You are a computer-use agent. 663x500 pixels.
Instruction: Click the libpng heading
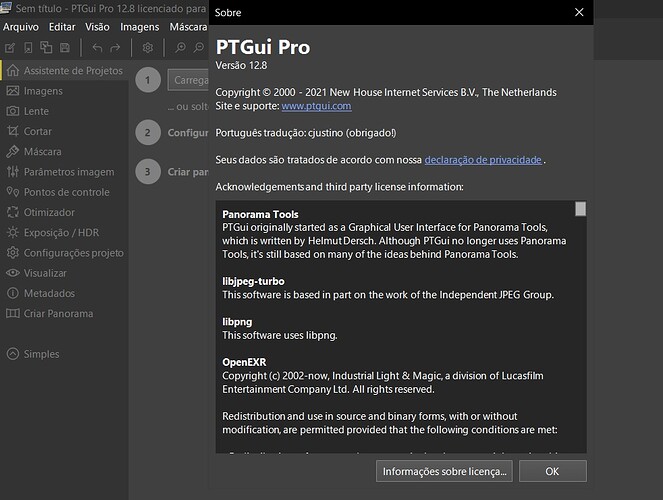237,322
